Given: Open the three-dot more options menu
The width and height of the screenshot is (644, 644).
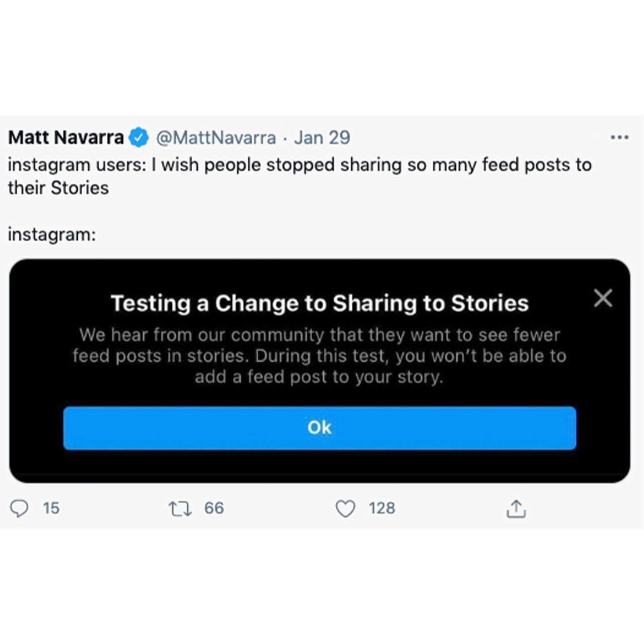Looking at the screenshot, I should (x=619, y=137).
